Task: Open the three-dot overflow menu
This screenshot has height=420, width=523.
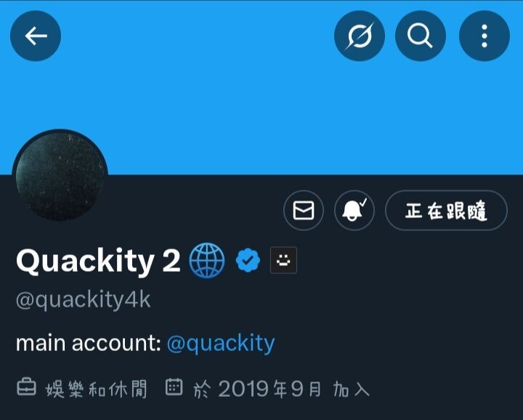Action: 485,36
